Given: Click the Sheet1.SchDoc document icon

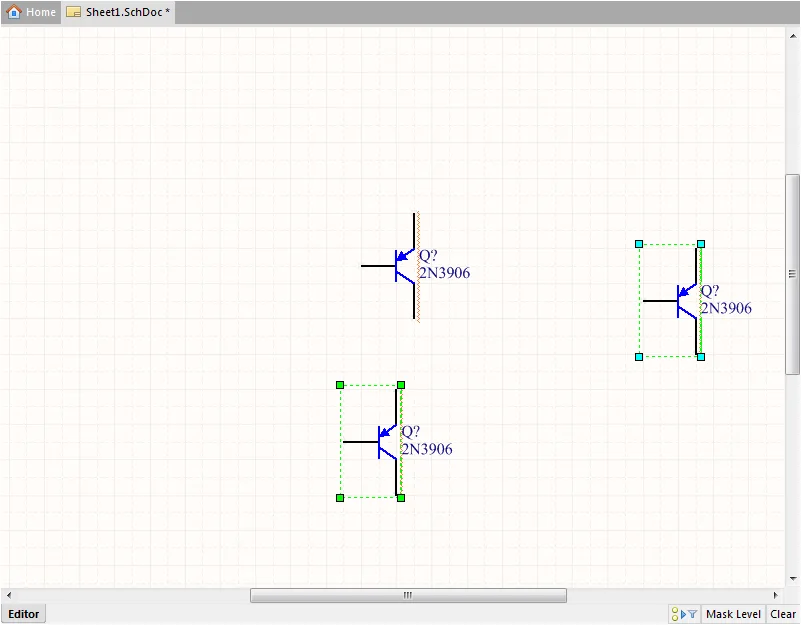Looking at the screenshot, I should [x=74, y=12].
